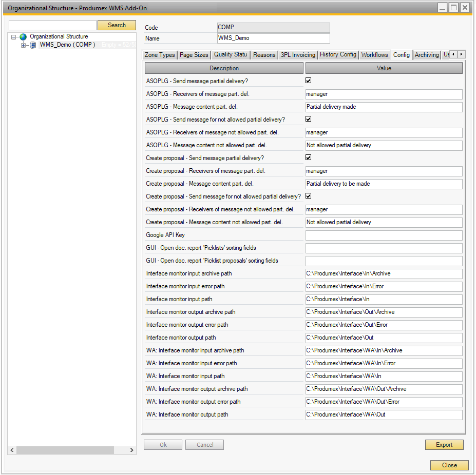Toggle 'ASOPLG - Send message for not allowed partial delivery?'
This screenshot has width=476, height=475.
[x=309, y=118]
